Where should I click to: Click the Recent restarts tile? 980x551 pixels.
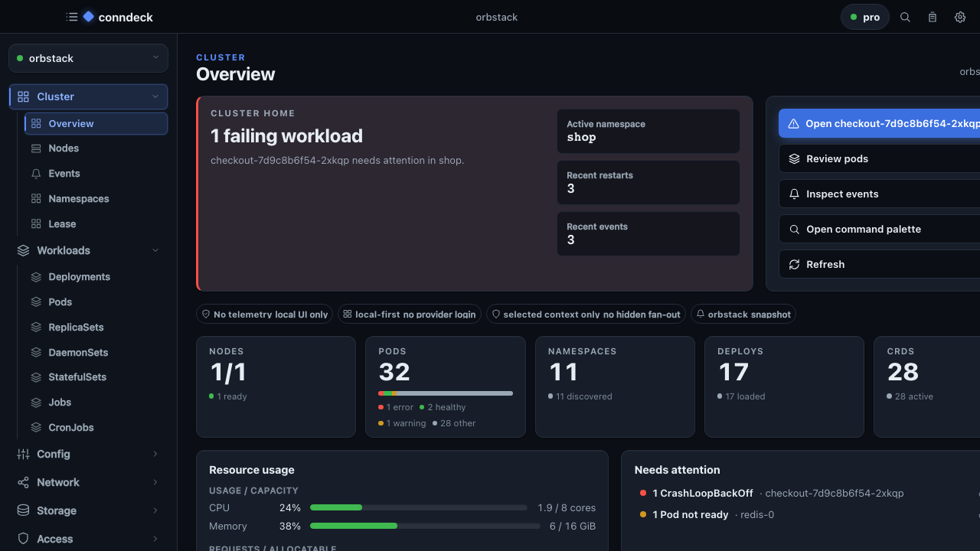(x=648, y=182)
